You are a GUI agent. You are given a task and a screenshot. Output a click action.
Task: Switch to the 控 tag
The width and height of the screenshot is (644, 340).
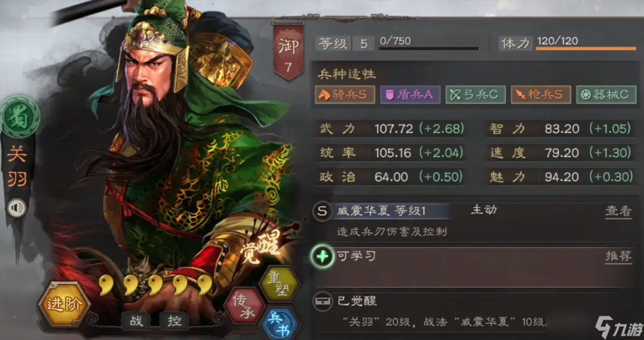point(174,320)
